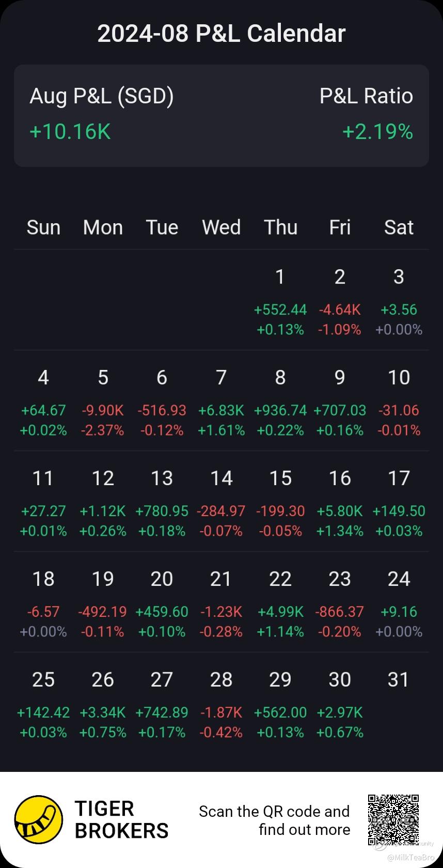The height and width of the screenshot is (868, 443).
Task: Click the Aug P&L (SGD) total value
Action: click(x=70, y=132)
